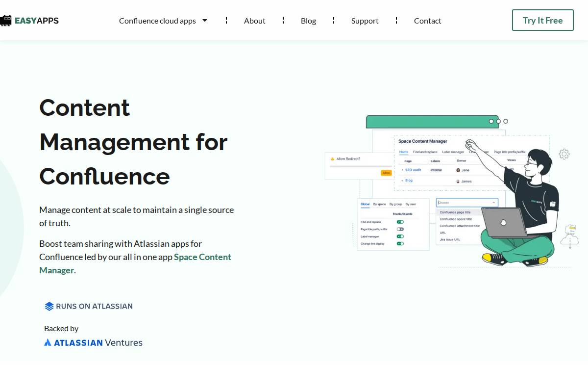This screenshot has width=588, height=368.
Task: Navigate to the Support page
Action: (365, 21)
